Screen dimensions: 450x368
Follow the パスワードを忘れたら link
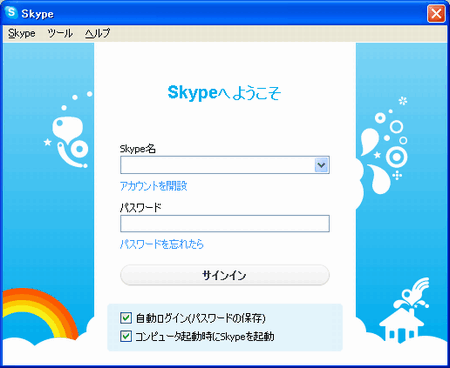coord(162,244)
